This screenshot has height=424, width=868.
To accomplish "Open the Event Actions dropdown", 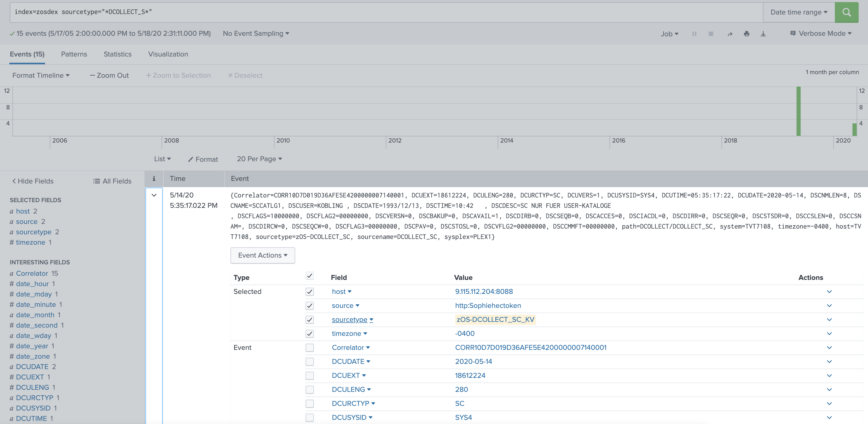I will (263, 255).
